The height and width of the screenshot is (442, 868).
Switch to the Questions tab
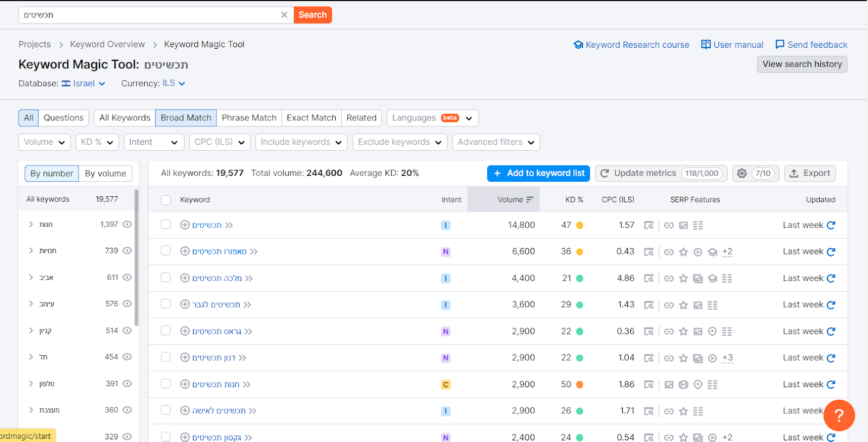(x=63, y=118)
